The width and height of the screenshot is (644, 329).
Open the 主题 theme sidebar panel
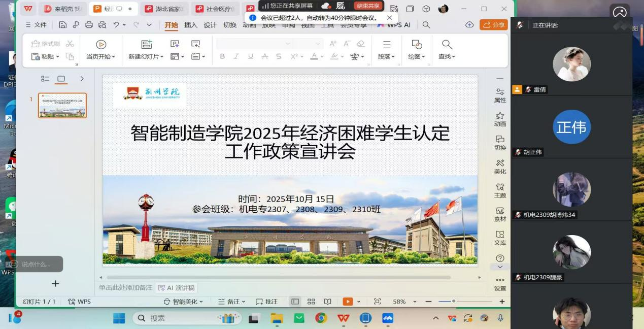pos(500,190)
